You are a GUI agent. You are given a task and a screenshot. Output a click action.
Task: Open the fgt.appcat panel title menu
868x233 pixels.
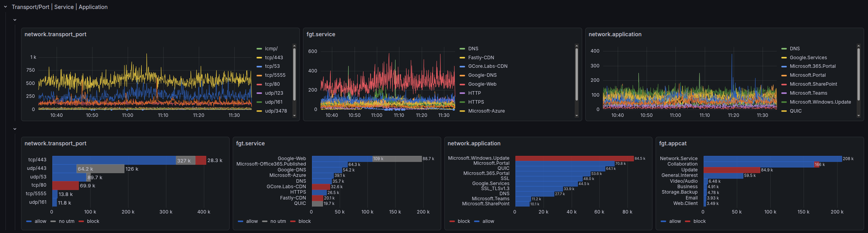(672, 143)
